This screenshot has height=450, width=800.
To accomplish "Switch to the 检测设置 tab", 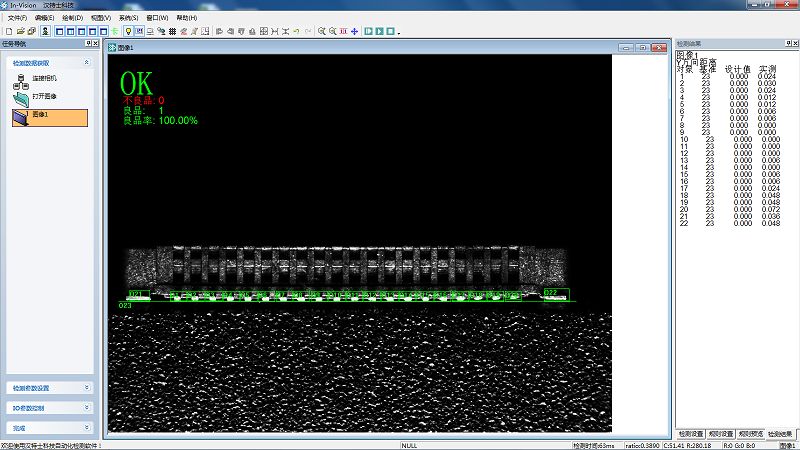I will click(x=691, y=434).
